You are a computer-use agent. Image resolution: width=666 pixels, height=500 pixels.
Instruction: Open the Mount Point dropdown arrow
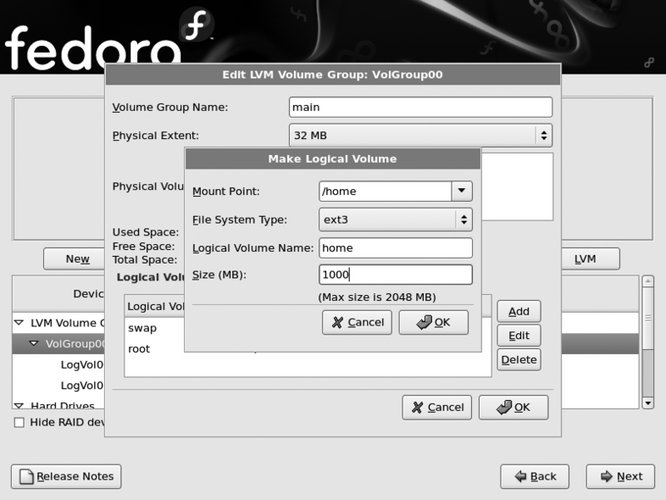click(x=460, y=191)
